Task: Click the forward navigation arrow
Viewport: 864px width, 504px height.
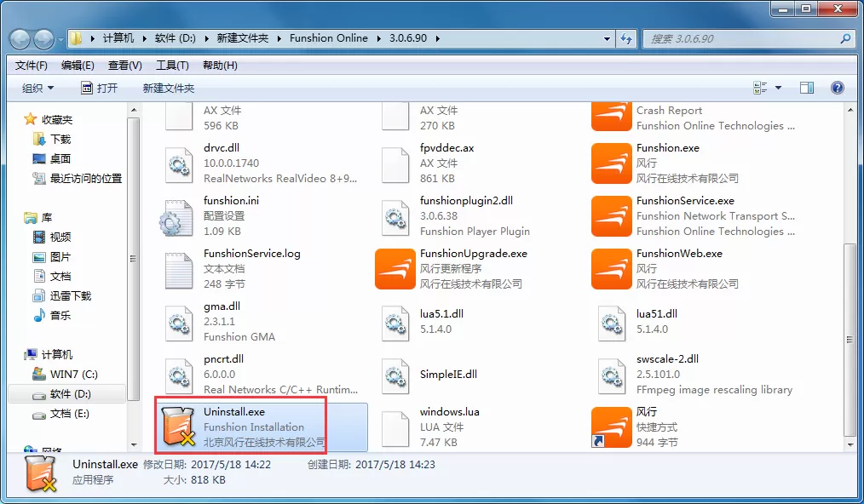Action: 44,38
